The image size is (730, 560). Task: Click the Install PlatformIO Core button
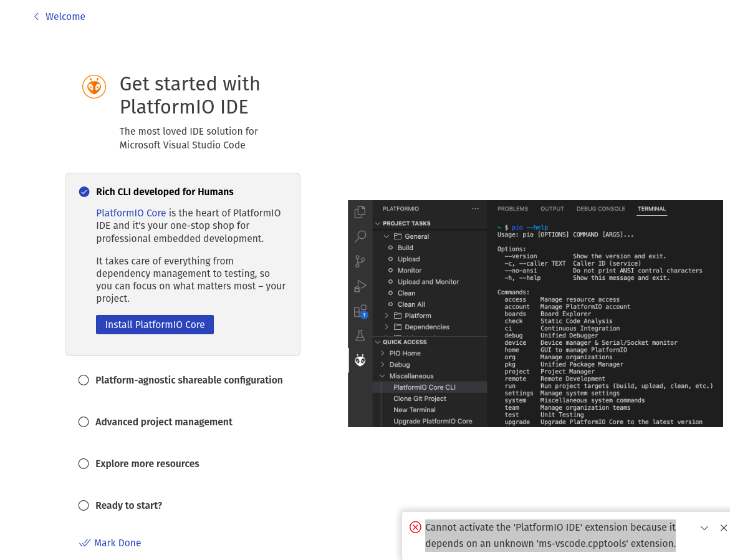(155, 325)
